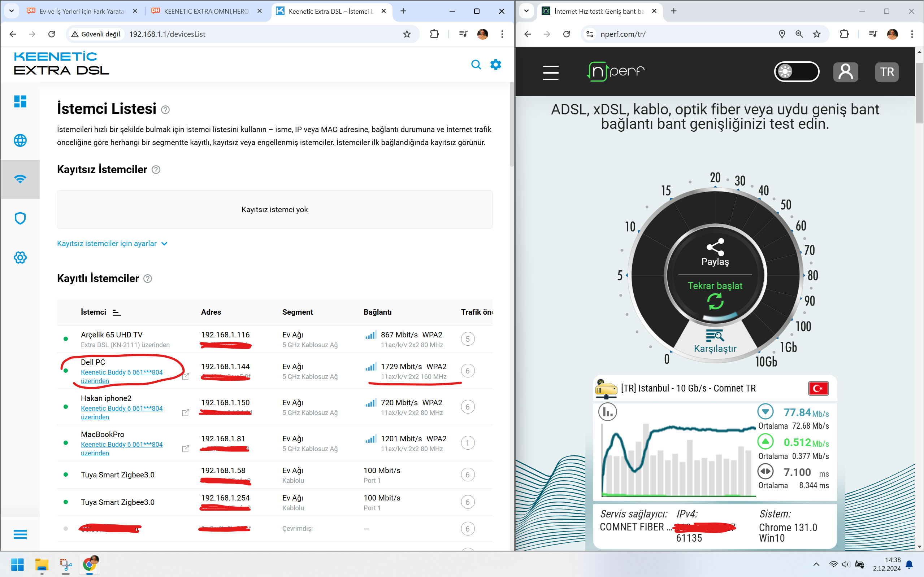924x577 pixels.
Task: Click traffic priority 5 badge for Arçelik TV
Action: 468,339
